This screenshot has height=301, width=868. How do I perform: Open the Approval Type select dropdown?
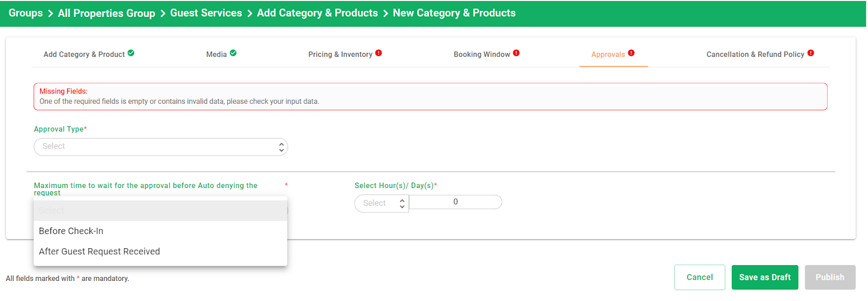(x=161, y=147)
